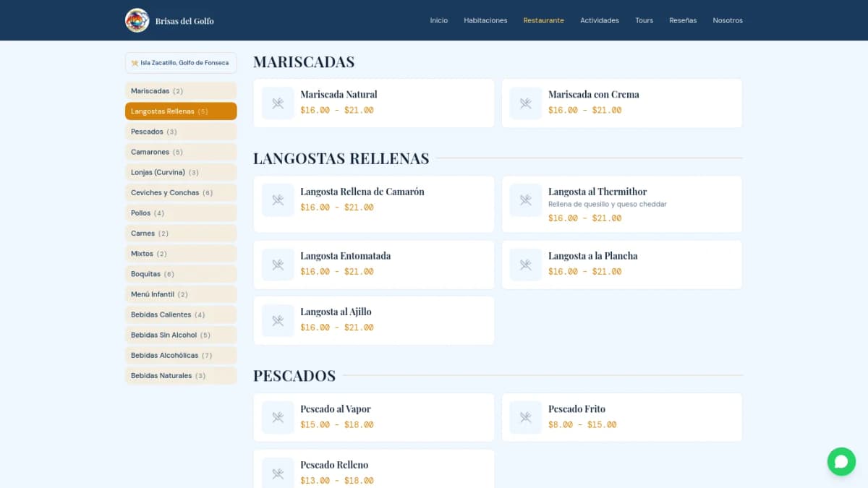
Task: Click utensils icon beside Langosta al Thermithor
Action: (x=526, y=200)
